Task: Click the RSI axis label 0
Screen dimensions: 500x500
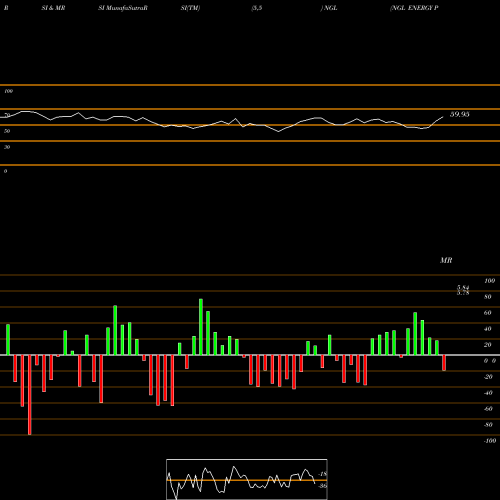Action: pyautogui.click(x=5, y=171)
